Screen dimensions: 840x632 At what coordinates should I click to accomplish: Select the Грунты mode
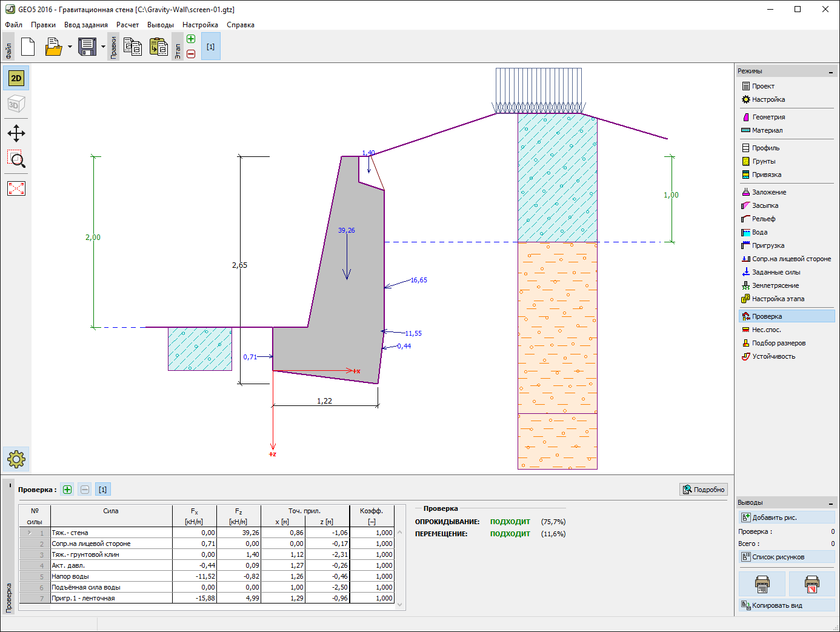787,161
